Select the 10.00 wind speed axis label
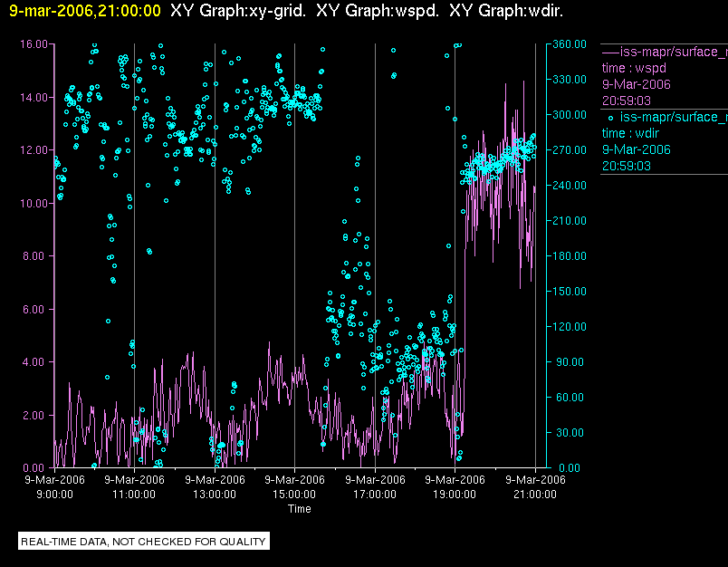Screen dimensions: 728x567 pyautogui.click(x=34, y=204)
